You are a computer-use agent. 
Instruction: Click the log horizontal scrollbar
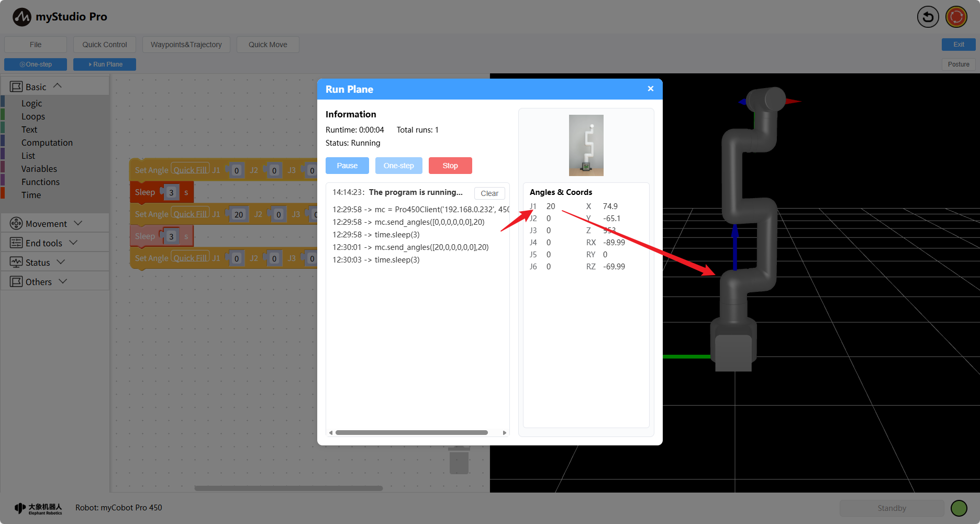tap(411, 433)
